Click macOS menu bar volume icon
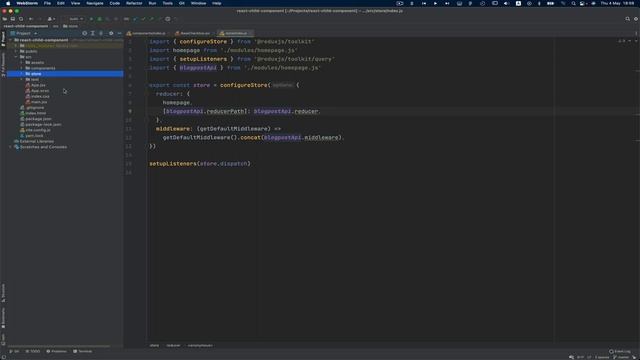640x360 pixels. click(x=506, y=3)
